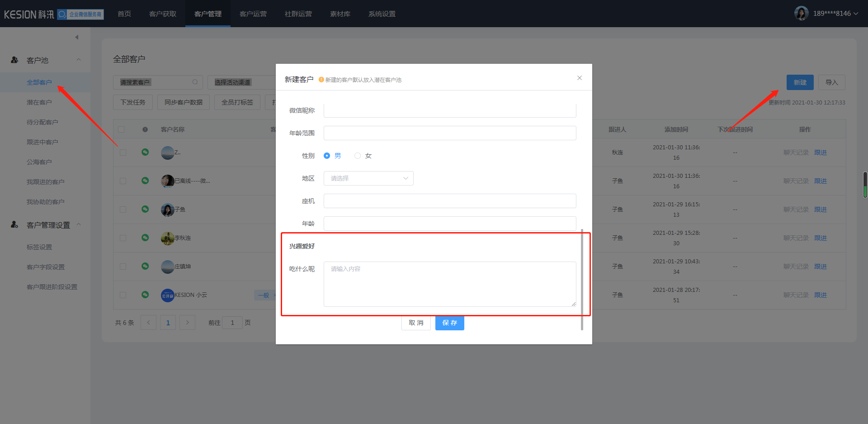Select the 男 gender radio button

327,156
